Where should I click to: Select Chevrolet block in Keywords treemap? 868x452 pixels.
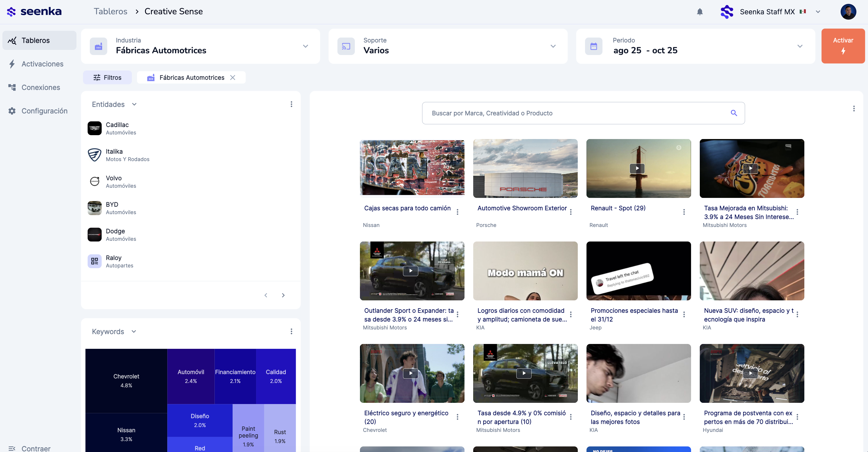point(126,381)
